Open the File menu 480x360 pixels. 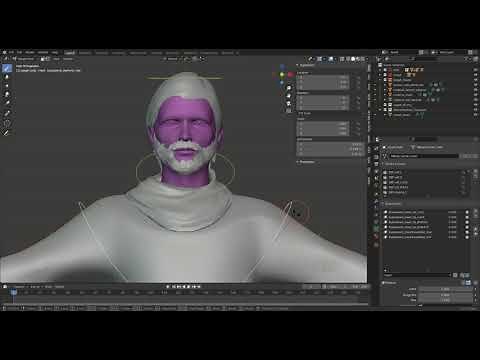click(x=11, y=52)
